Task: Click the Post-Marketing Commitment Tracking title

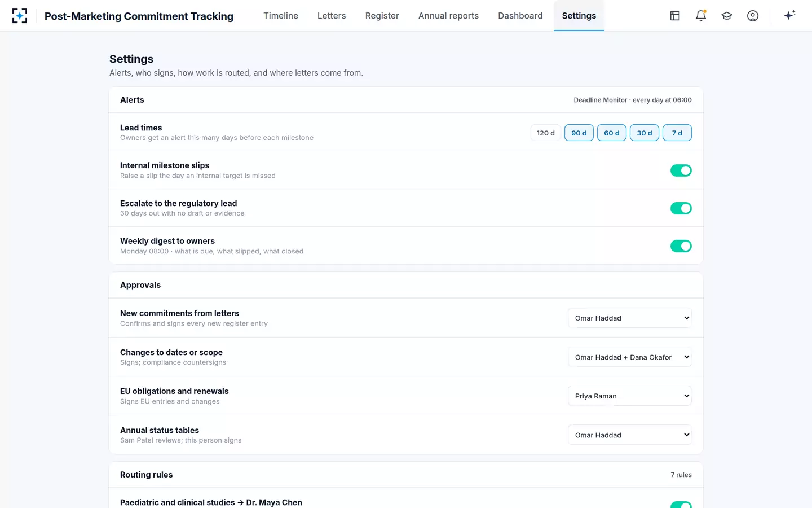Action: tap(139, 16)
